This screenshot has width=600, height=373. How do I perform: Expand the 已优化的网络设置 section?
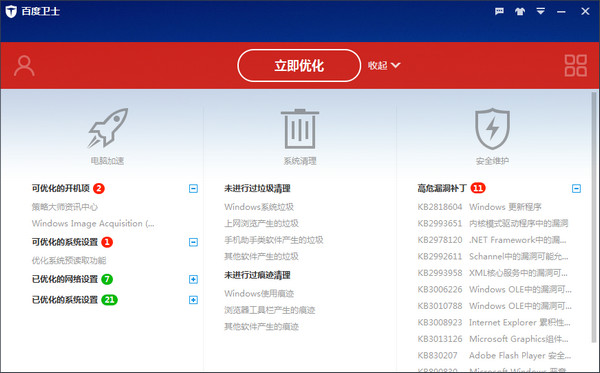coord(193,279)
